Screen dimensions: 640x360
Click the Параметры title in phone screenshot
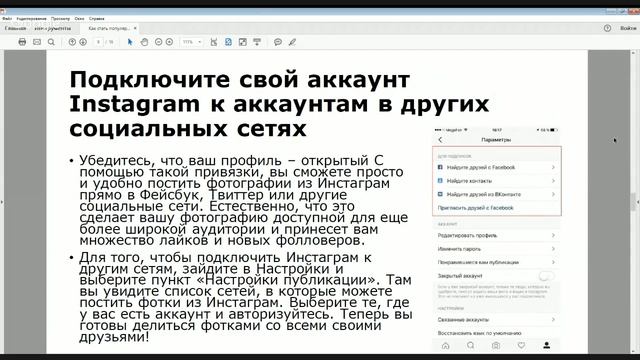click(x=496, y=140)
